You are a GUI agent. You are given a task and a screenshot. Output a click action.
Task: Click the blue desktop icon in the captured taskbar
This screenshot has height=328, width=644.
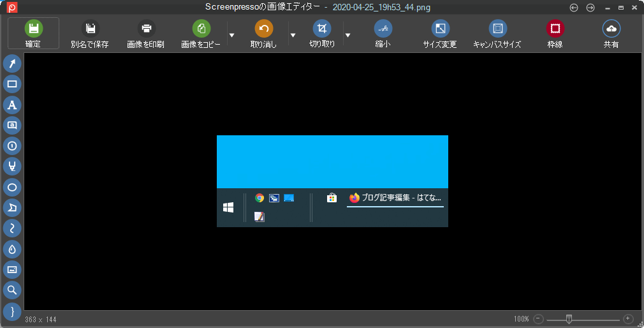coord(289,198)
